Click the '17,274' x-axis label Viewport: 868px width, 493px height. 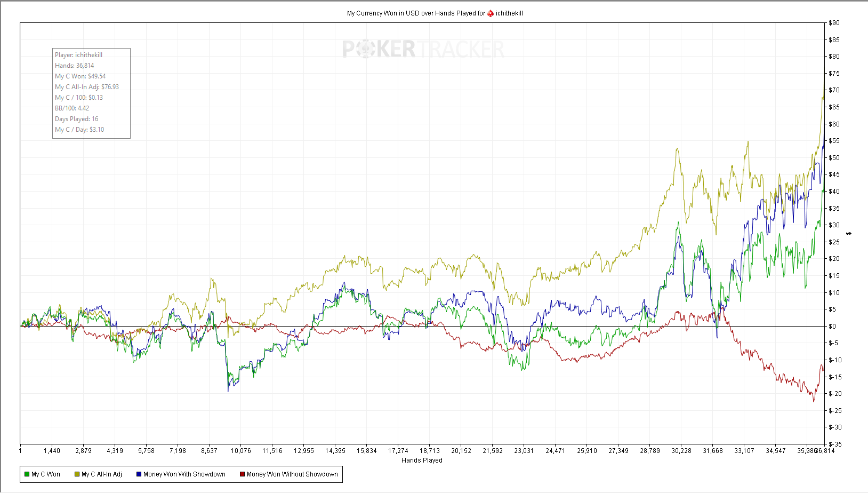coord(398,451)
